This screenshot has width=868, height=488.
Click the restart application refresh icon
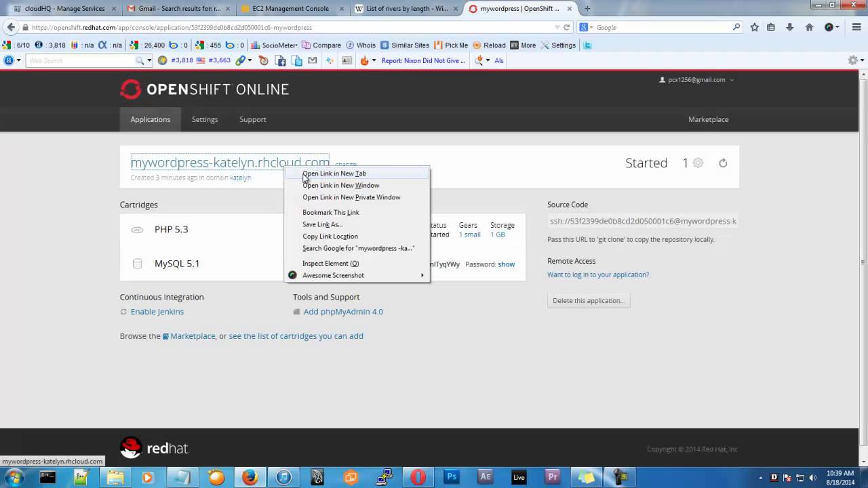click(x=723, y=163)
